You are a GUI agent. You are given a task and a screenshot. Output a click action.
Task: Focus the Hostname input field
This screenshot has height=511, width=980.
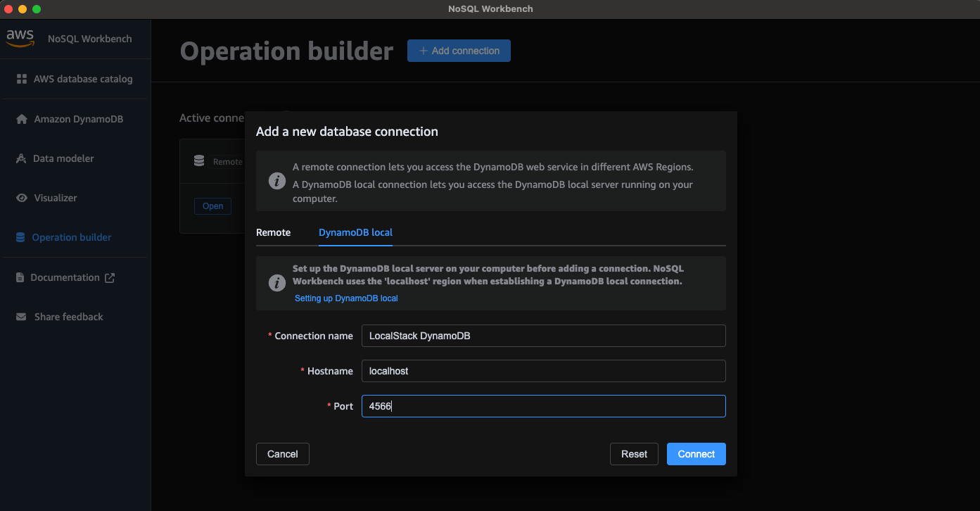tap(543, 371)
